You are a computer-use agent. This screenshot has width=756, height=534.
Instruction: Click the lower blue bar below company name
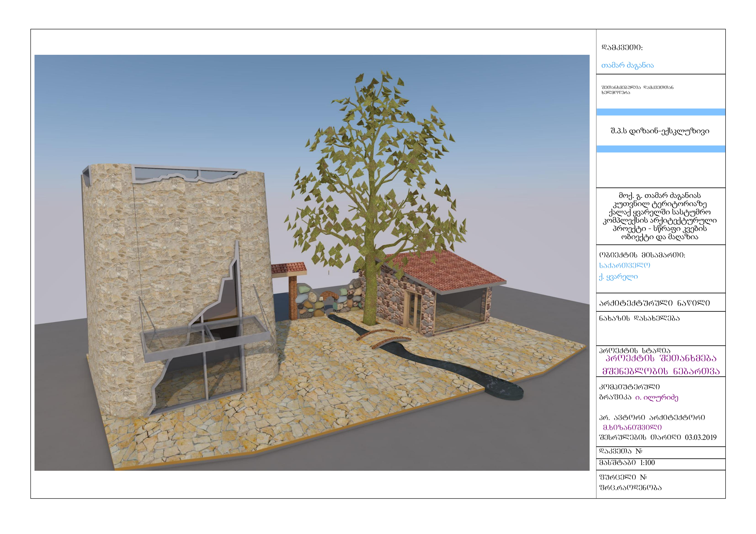click(x=660, y=149)
